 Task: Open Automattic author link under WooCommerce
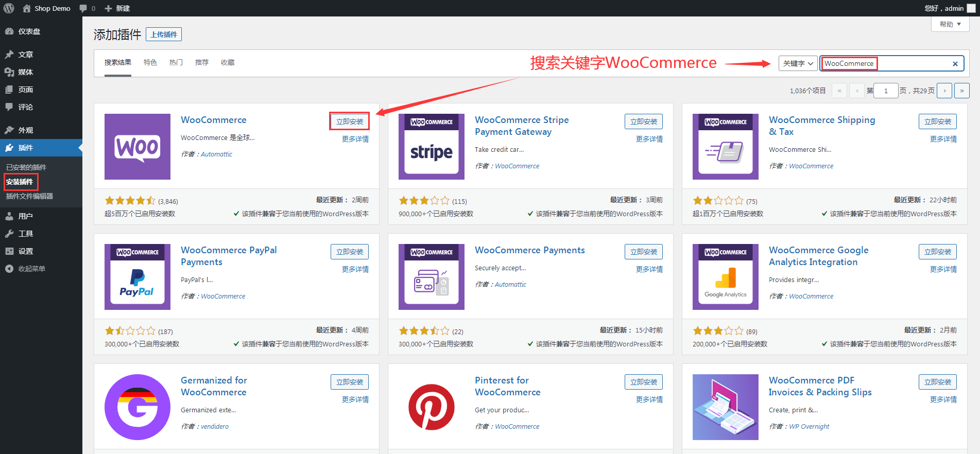point(216,154)
